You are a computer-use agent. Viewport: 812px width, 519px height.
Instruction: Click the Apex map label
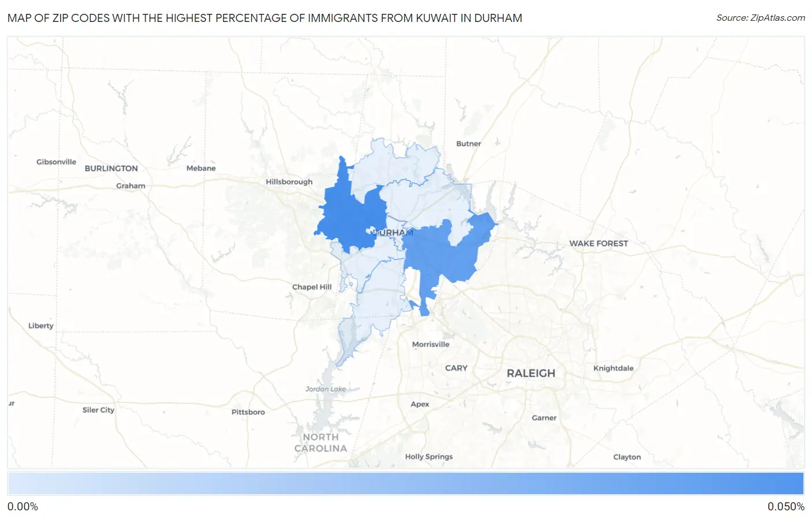pyautogui.click(x=420, y=404)
